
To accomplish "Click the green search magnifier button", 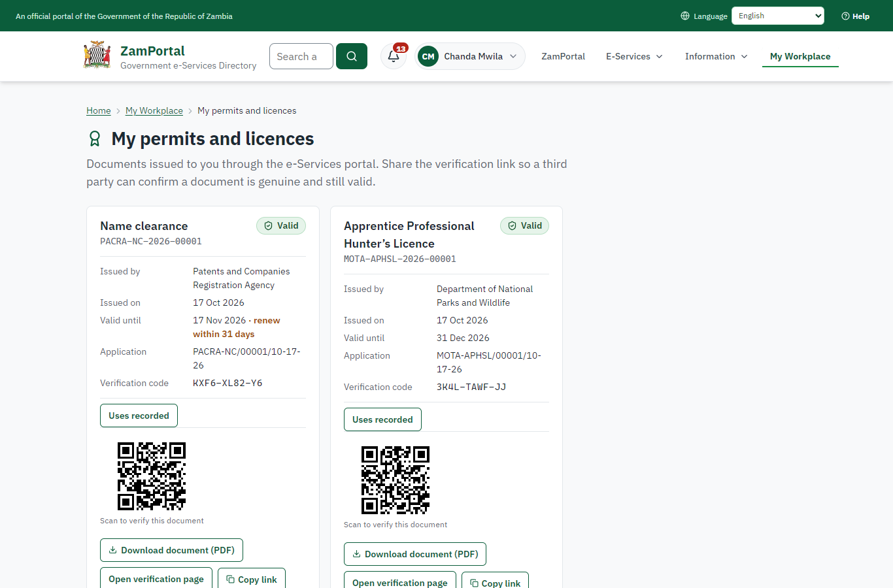I will point(352,56).
